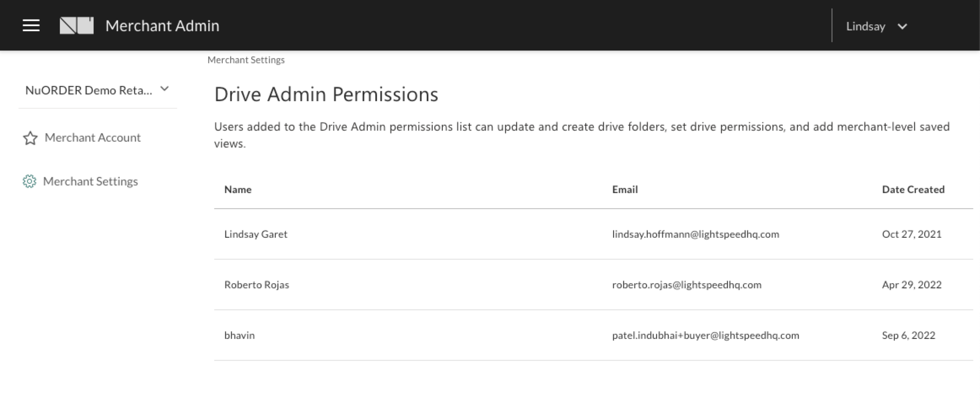The height and width of the screenshot is (408, 980).
Task: Click the Sep 6, 2022 date cell
Action: [909, 335]
